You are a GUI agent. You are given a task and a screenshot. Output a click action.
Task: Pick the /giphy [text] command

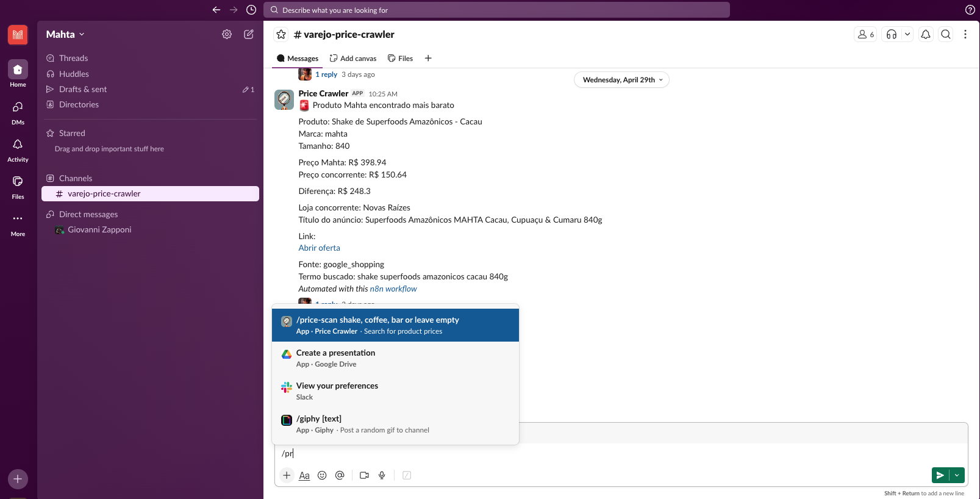[395, 424]
